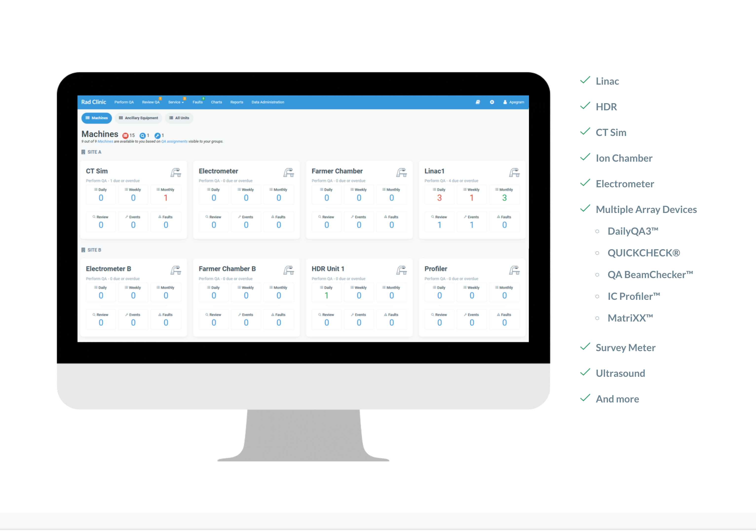Open the Profiler machine icon
Image resolution: width=756 pixels, height=532 pixels.
pyautogui.click(x=515, y=270)
